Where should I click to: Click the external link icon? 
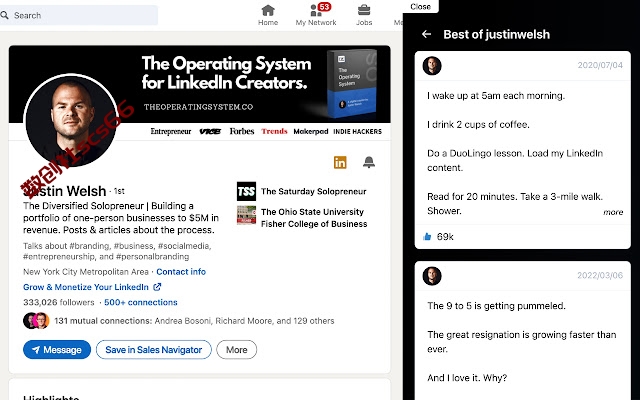[x=157, y=287]
